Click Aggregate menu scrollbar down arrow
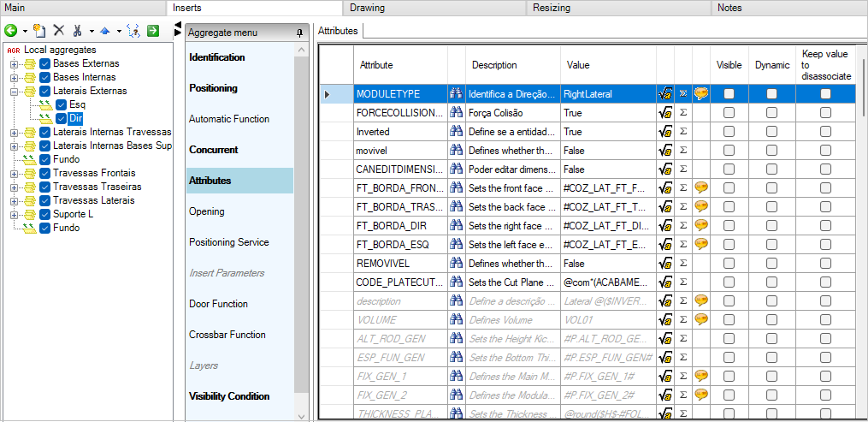Image resolution: width=868 pixels, height=422 pixels. 301,416
